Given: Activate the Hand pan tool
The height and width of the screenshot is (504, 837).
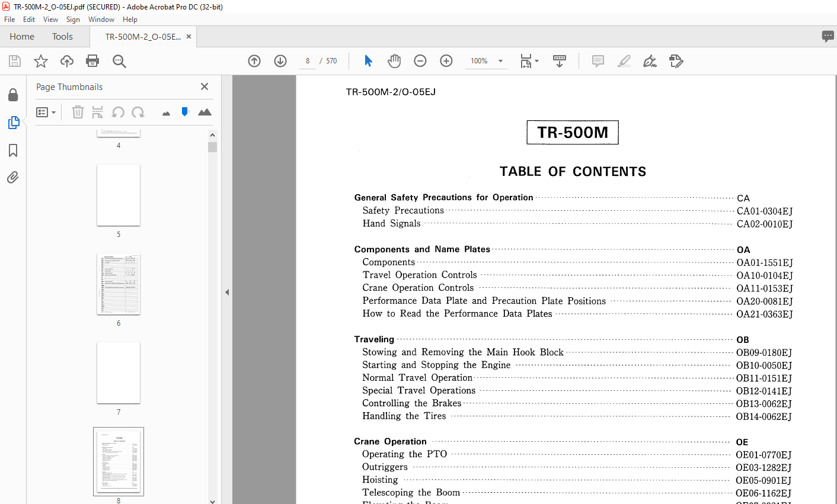Looking at the screenshot, I should coord(394,61).
